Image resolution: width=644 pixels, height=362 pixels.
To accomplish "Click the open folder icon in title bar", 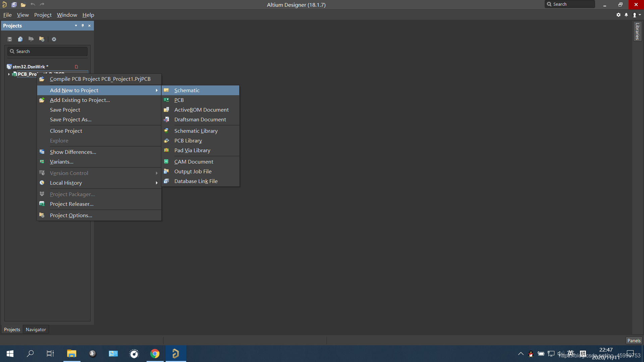I will (23, 5).
